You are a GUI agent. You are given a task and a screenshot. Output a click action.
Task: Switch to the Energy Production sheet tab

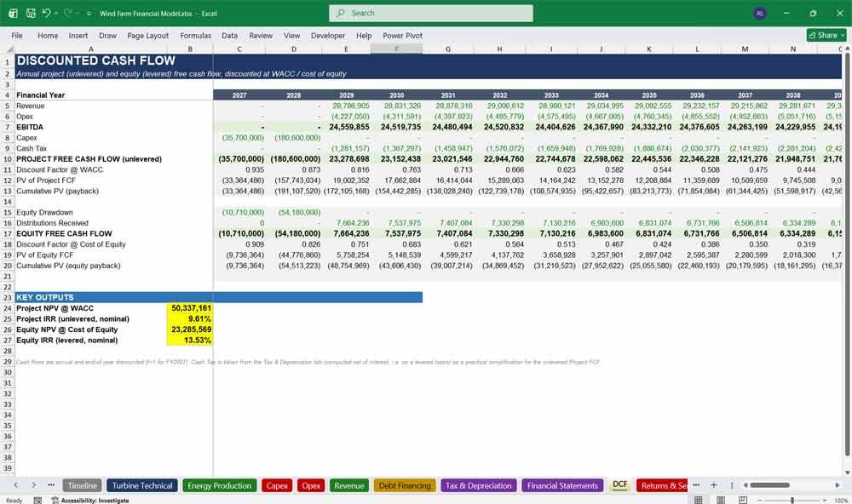click(x=220, y=485)
